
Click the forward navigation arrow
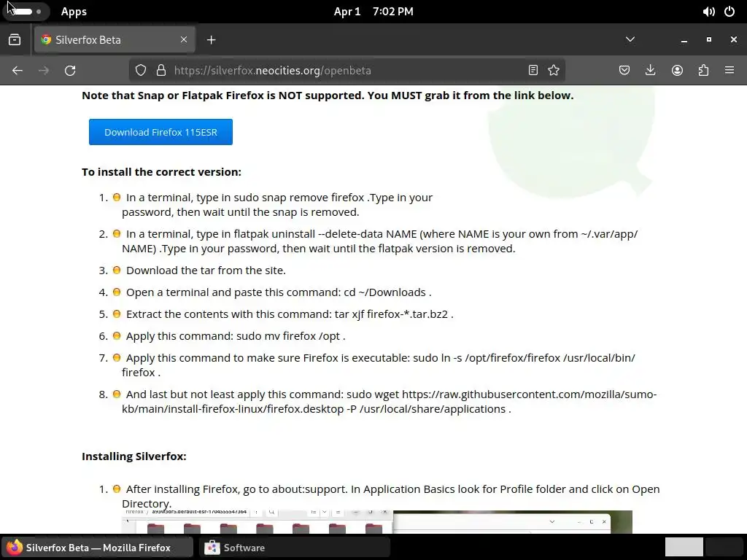click(x=44, y=71)
